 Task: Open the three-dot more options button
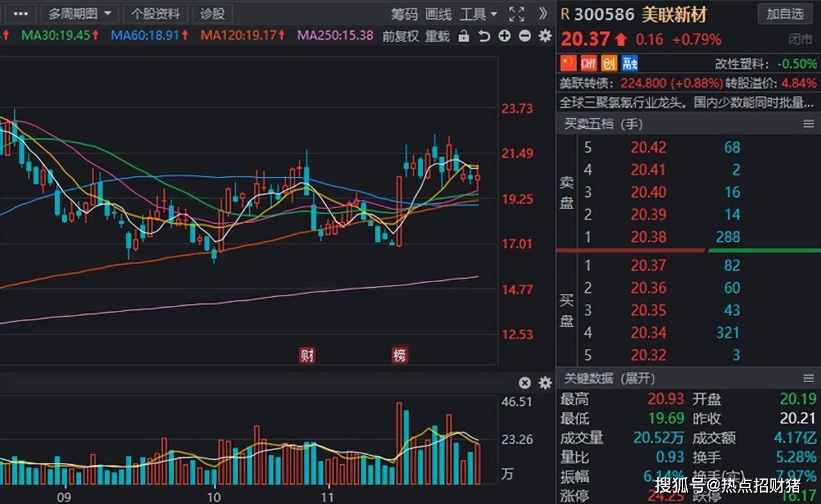pos(20,13)
